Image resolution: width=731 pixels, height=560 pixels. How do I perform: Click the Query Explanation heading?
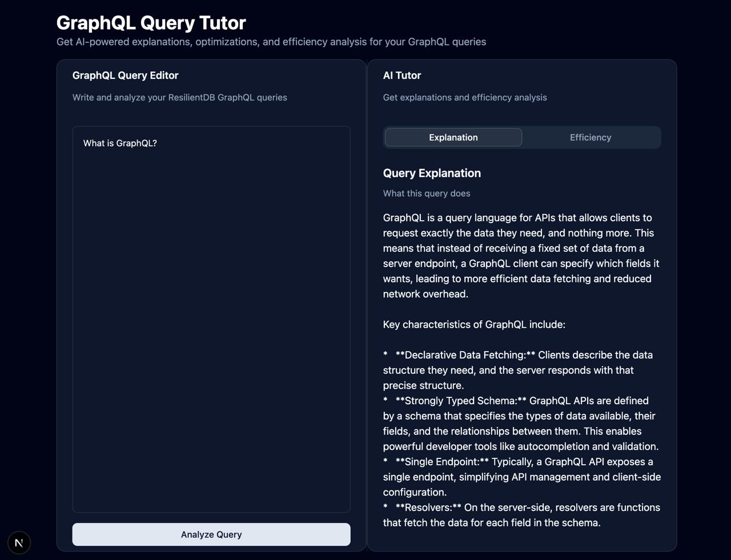[x=432, y=173]
